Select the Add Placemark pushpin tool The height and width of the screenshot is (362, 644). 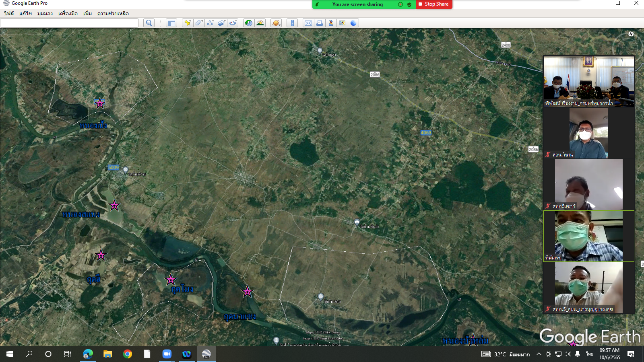(187, 23)
